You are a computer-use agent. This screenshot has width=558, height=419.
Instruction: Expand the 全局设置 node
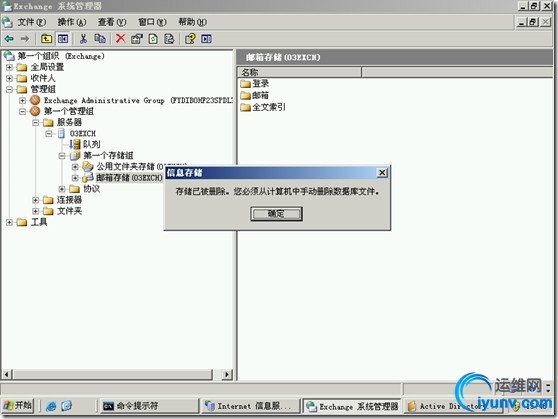point(9,67)
